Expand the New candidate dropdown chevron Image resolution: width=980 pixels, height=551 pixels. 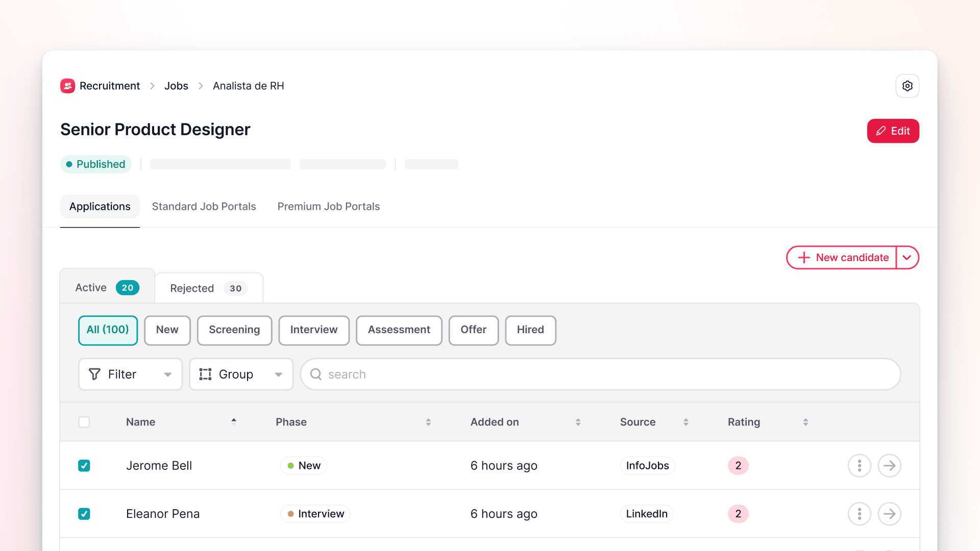907,258
